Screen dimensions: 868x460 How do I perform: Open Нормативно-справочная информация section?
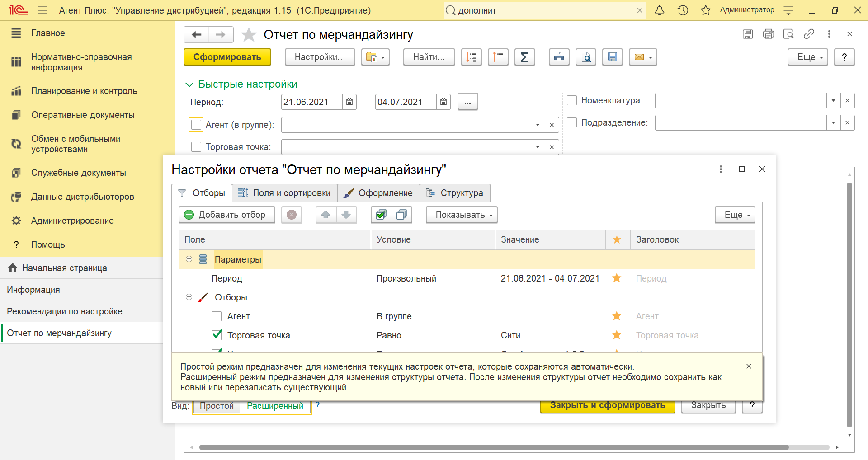point(81,62)
